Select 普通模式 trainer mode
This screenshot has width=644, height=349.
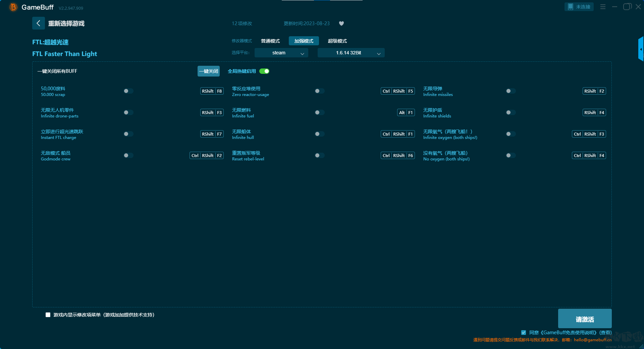pyautogui.click(x=270, y=41)
